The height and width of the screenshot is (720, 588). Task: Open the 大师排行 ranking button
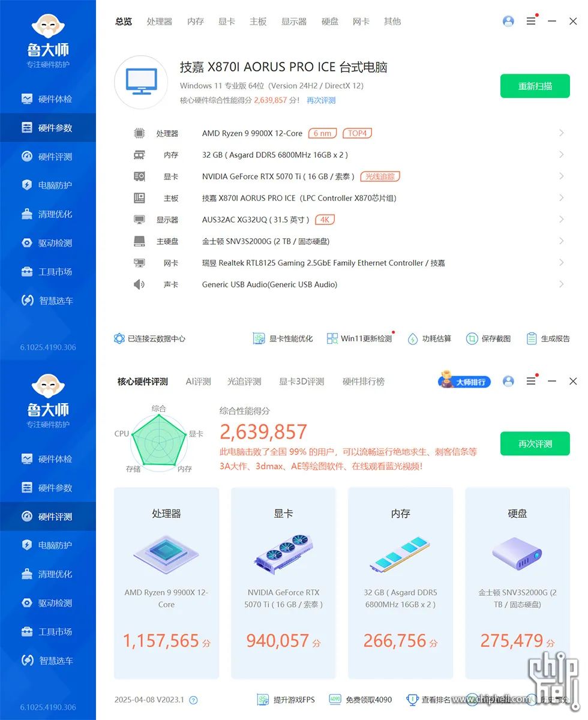pyautogui.click(x=465, y=381)
